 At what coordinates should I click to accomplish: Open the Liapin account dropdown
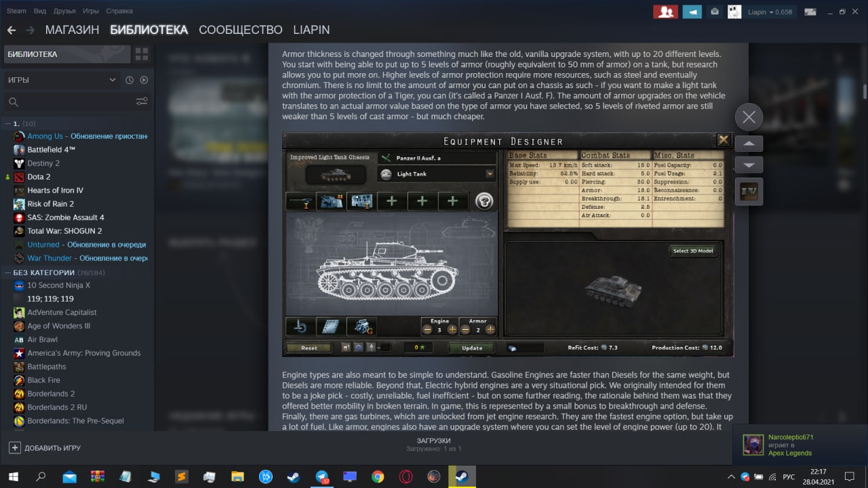click(x=770, y=12)
